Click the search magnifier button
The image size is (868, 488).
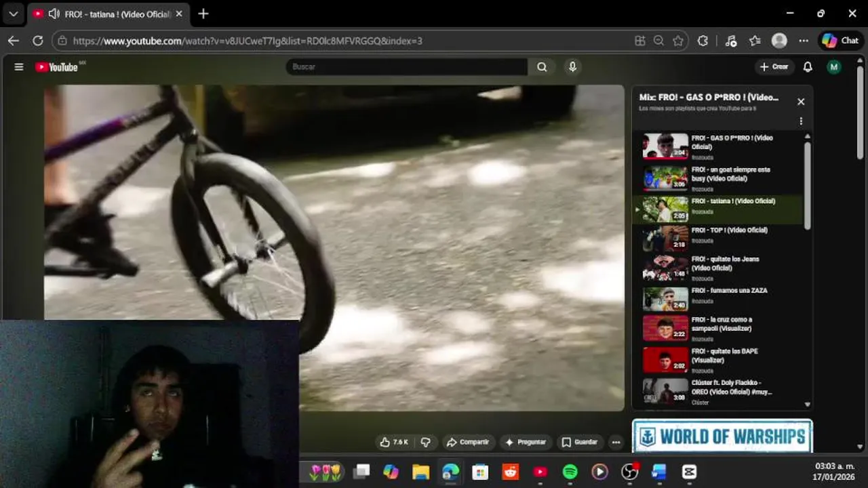[x=542, y=67]
